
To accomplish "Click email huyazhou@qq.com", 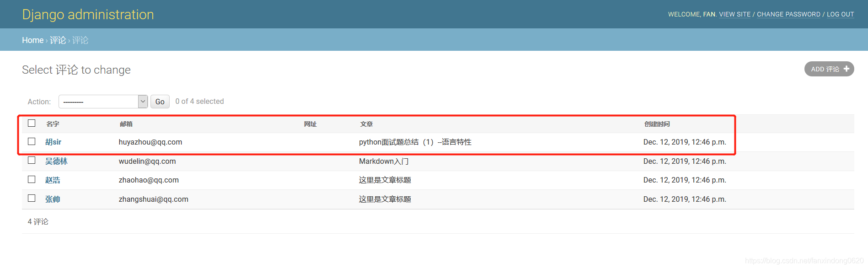I will pyautogui.click(x=150, y=142).
